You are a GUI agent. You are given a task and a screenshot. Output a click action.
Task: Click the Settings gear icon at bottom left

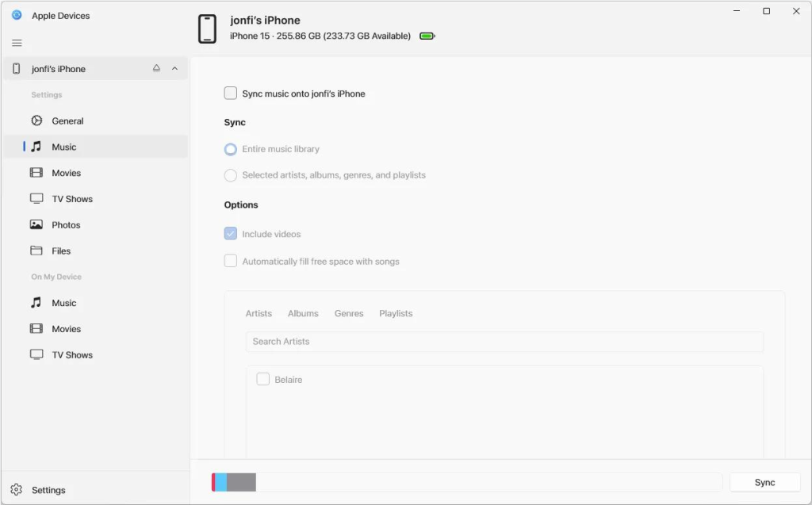pos(17,489)
